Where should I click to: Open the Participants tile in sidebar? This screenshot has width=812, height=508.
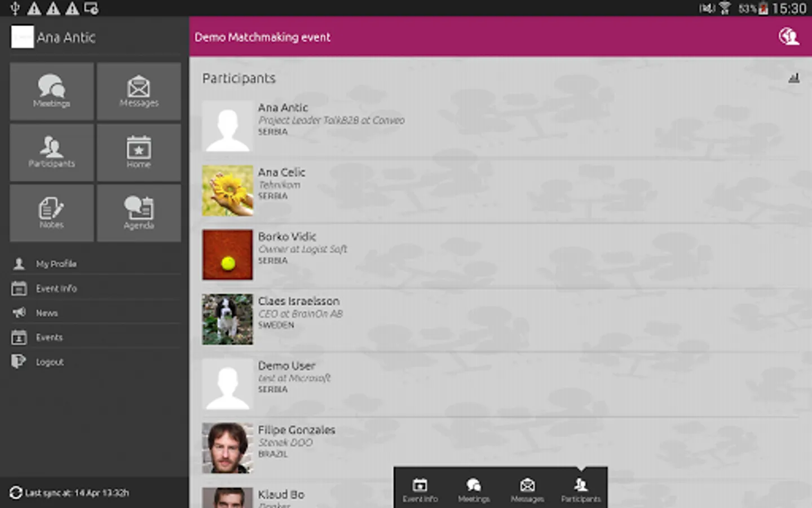click(x=52, y=152)
